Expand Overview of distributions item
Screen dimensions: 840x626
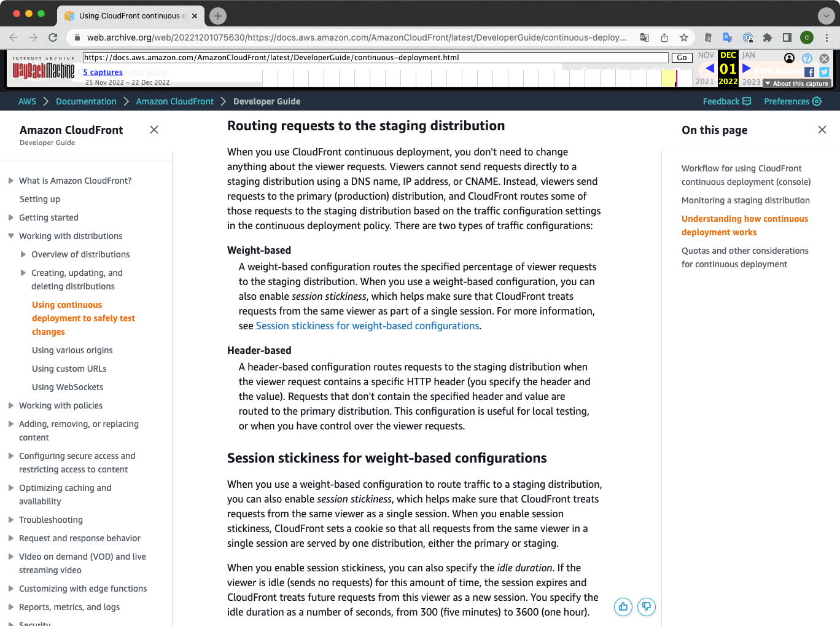point(23,254)
